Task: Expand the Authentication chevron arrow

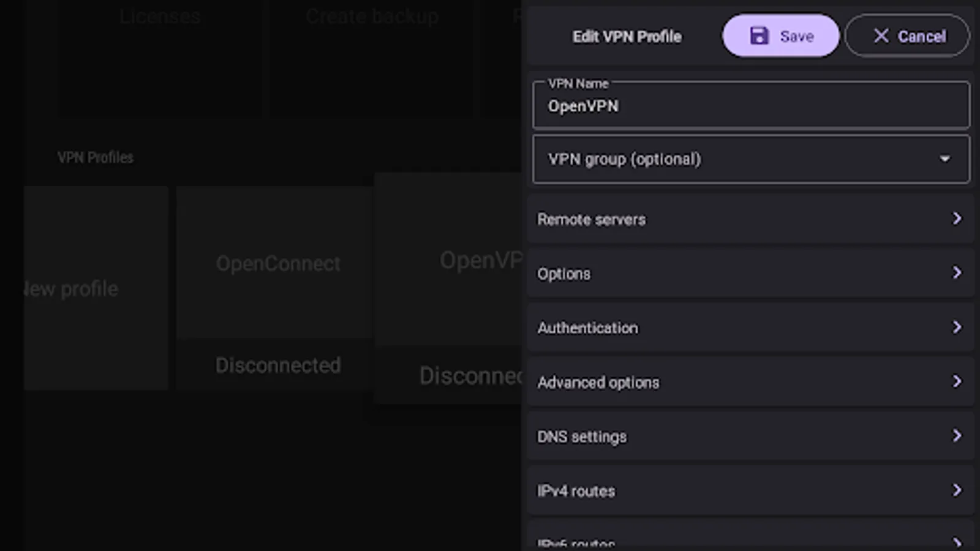Action: point(957,327)
